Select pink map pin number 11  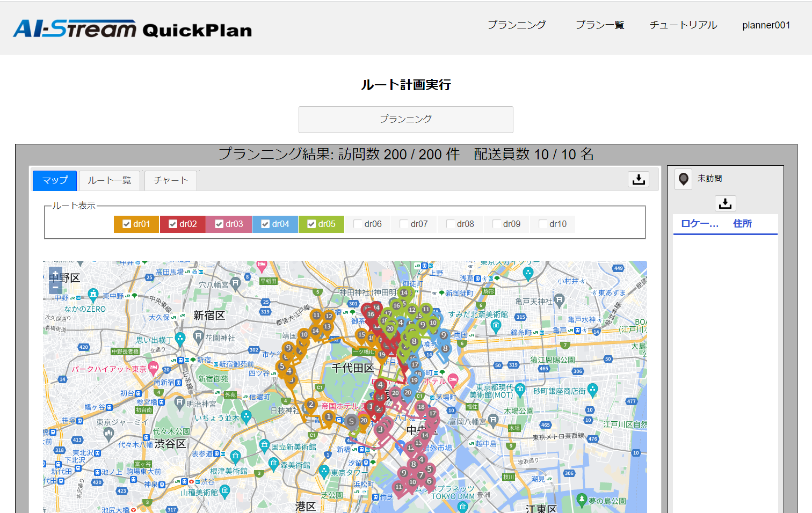click(x=398, y=487)
